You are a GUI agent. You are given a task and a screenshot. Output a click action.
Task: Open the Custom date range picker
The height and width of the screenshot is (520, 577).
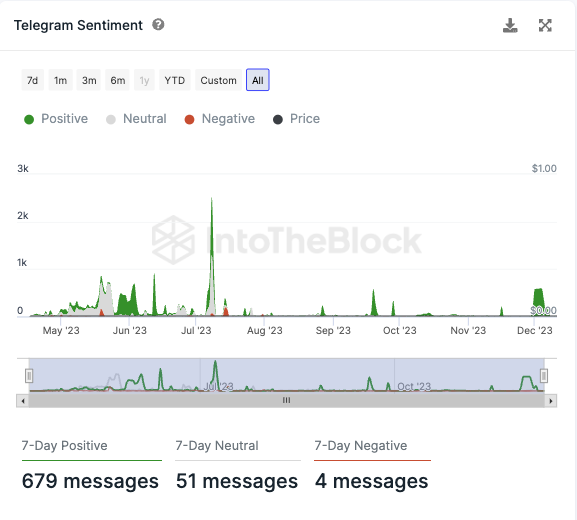tap(219, 80)
